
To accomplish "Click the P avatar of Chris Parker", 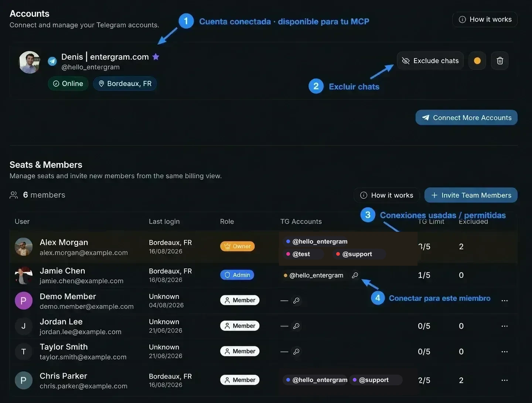I will [24, 380].
